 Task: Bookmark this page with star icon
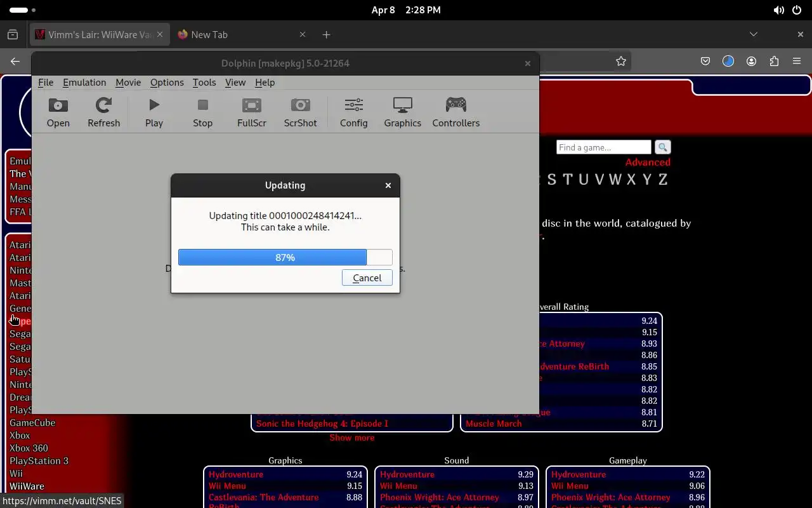click(x=621, y=62)
